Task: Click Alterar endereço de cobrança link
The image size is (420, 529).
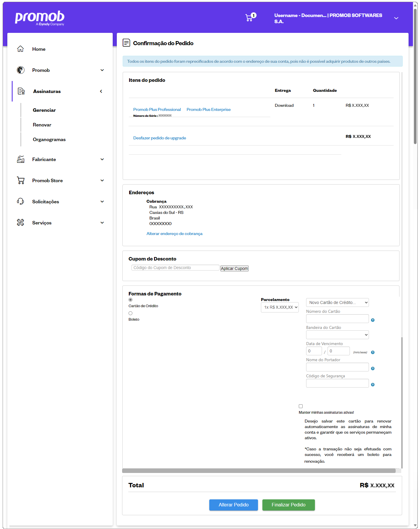Action: pos(174,234)
